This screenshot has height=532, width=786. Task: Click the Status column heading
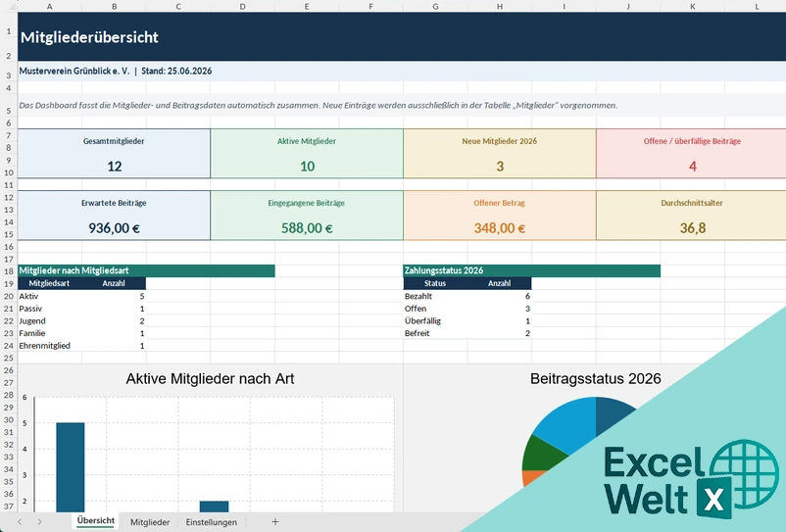[434, 283]
